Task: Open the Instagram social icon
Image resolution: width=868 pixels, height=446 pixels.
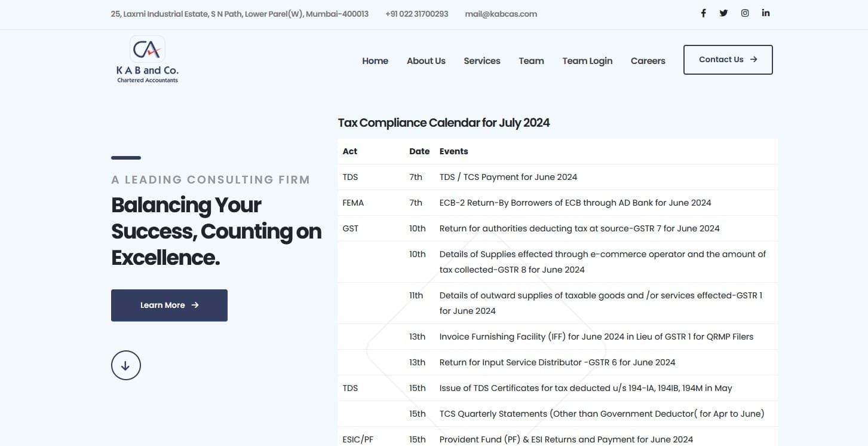Action: click(745, 13)
